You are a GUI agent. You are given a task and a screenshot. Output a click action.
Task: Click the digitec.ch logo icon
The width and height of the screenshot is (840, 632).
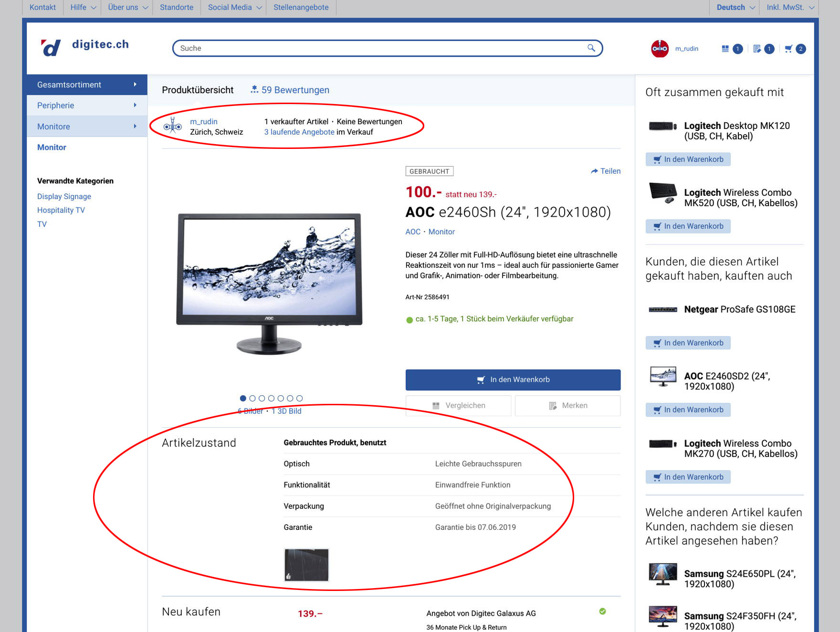coord(51,48)
